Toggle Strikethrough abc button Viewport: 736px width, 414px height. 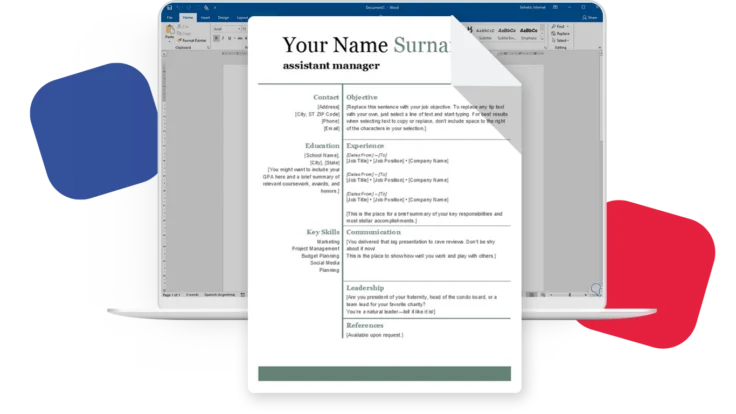[240, 38]
